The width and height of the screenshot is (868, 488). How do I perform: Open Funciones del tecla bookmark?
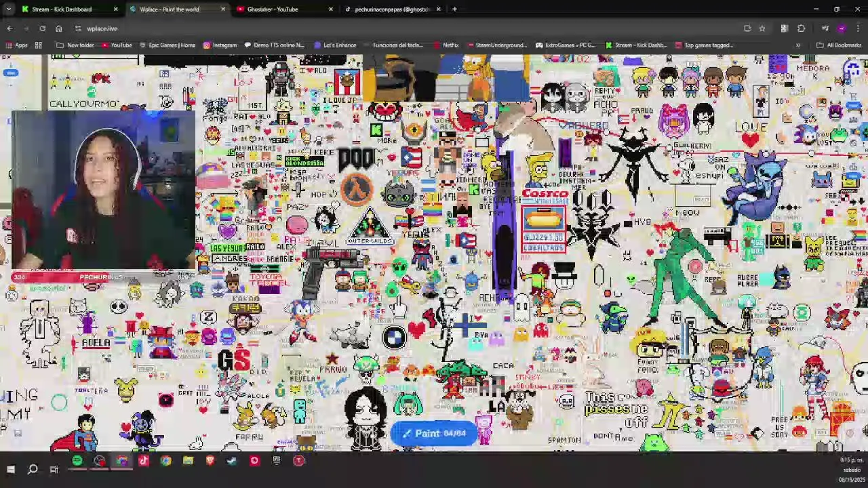coord(393,45)
